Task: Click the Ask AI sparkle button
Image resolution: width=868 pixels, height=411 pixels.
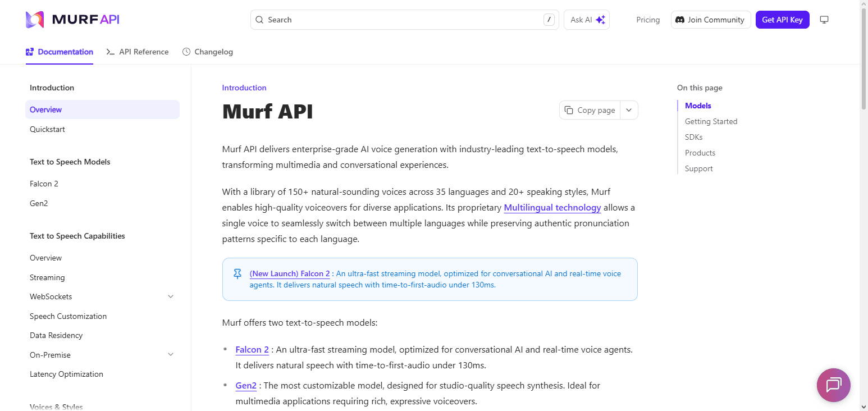Action: [x=587, y=20]
